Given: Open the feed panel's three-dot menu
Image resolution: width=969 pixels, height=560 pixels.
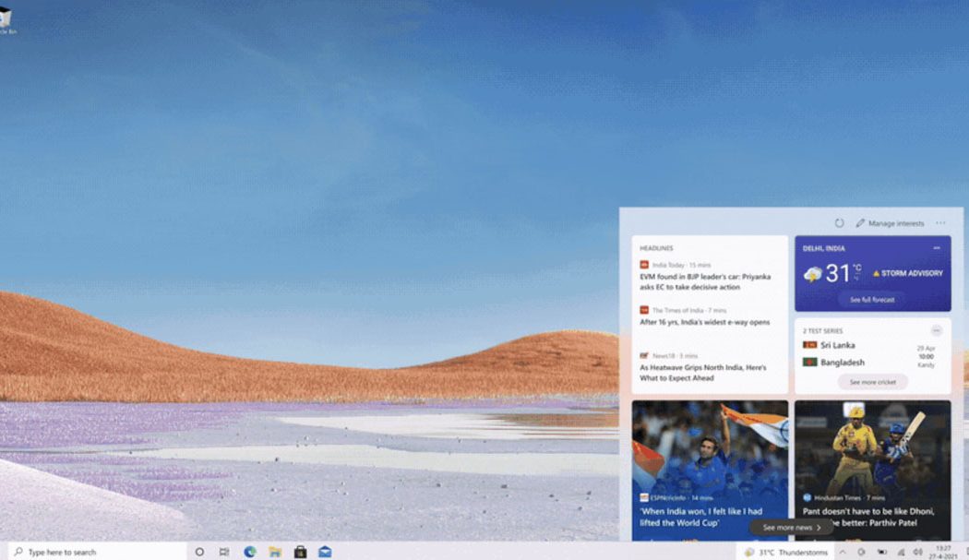Looking at the screenshot, I should pyautogui.click(x=940, y=223).
